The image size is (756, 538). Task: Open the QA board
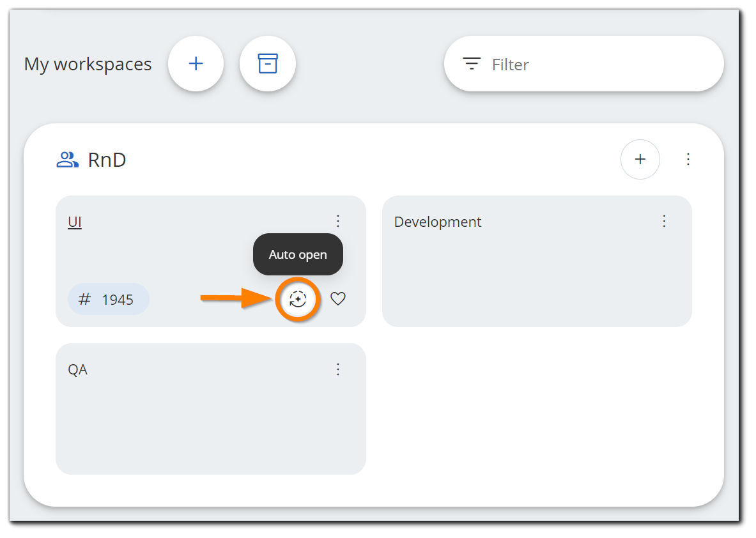click(x=78, y=369)
